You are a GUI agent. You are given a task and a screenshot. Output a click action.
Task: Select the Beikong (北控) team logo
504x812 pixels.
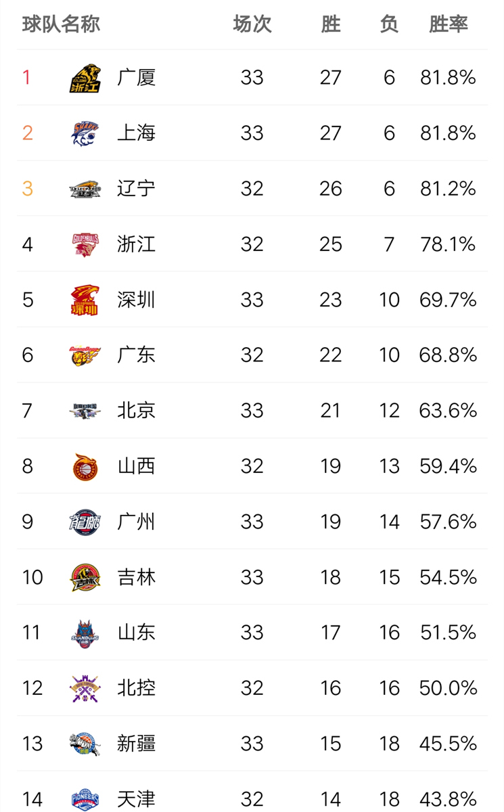coord(86,688)
